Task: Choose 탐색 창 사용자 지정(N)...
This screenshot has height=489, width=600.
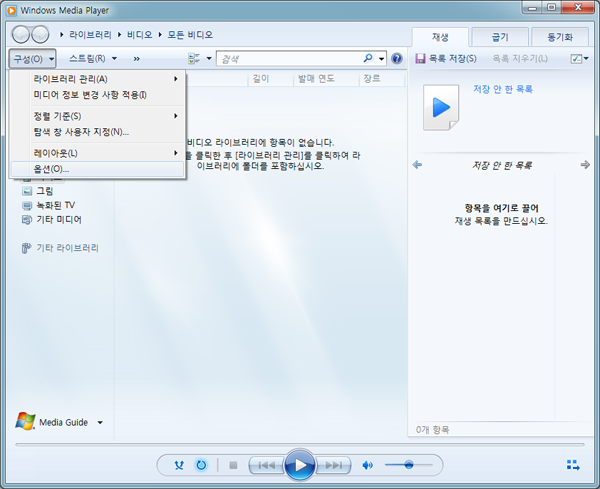Action: (98, 132)
